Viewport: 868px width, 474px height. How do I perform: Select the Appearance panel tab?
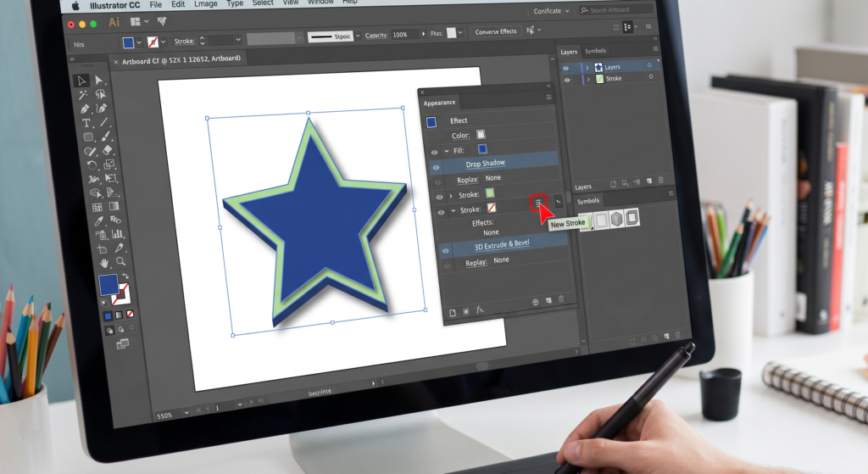click(439, 103)
